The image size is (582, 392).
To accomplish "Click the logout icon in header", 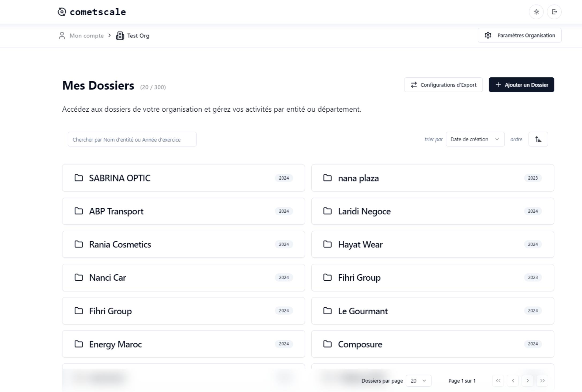I will coord(554,12).
